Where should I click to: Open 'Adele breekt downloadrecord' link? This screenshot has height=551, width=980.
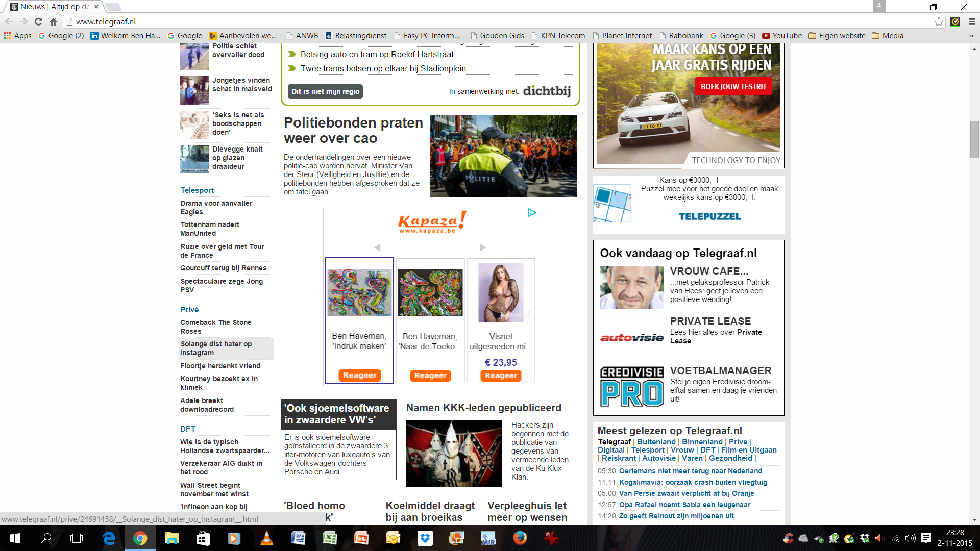pos(207,405)
